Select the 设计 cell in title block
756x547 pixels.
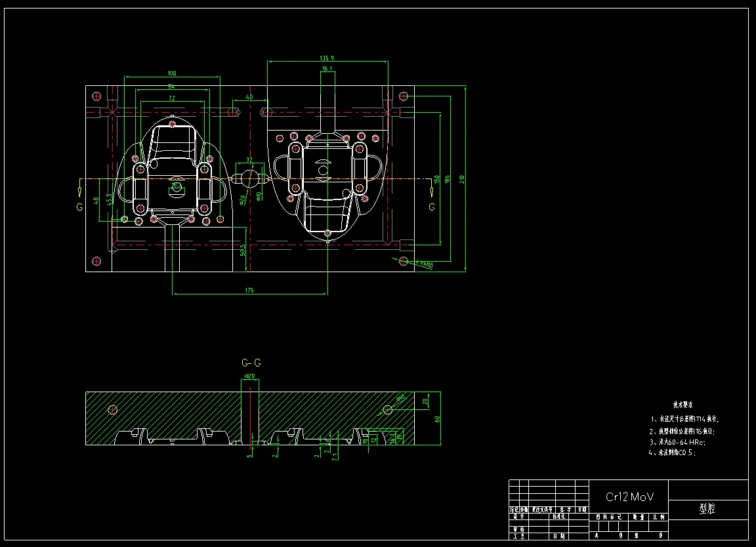(x=519, y=516)
